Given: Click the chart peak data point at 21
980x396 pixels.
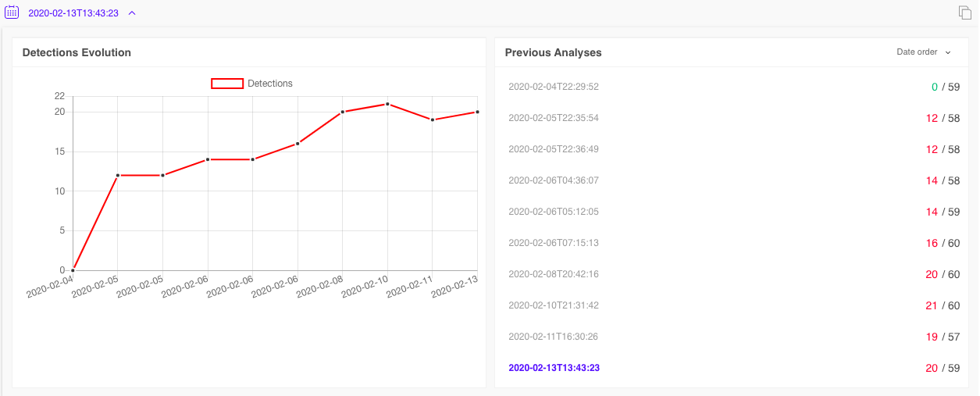Looking at the screenshot, I should tap(387, 104).
